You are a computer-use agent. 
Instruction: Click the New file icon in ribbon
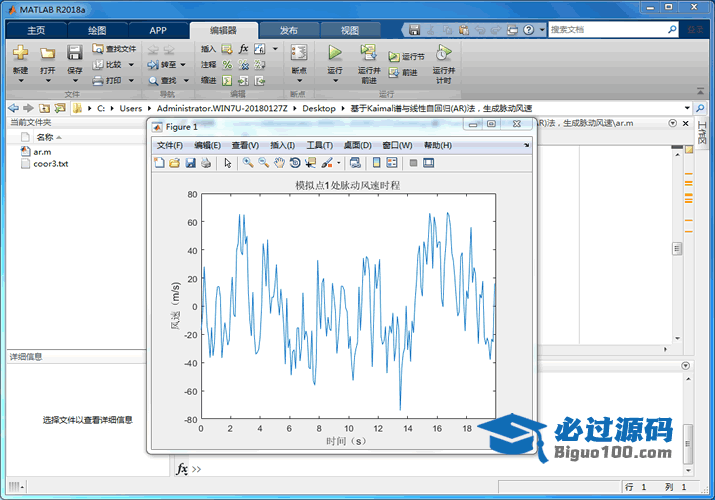click(x=20, y=53)
